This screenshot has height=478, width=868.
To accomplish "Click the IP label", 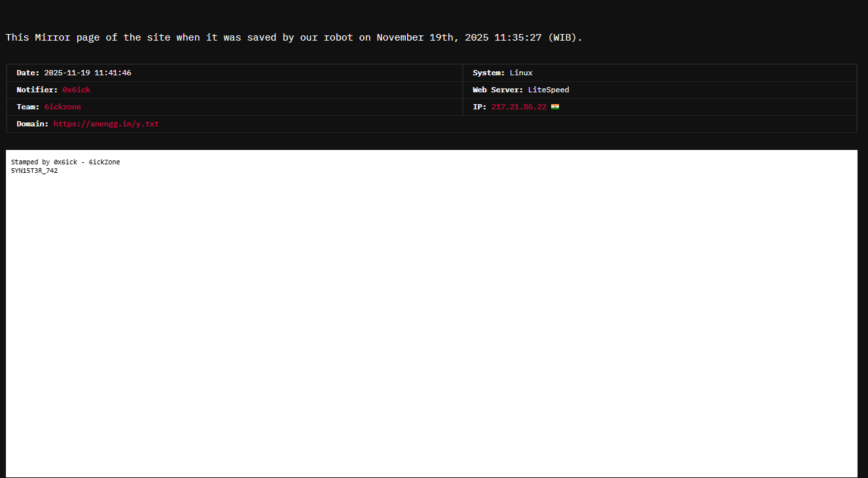I will pos(480,107).
